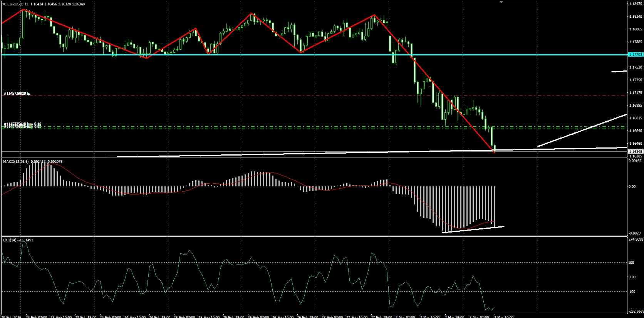This screenshot has width=644, height=318.
Task: Select the buy 0.40 order label
Action: pyautogui.click(x=23, y=124)
